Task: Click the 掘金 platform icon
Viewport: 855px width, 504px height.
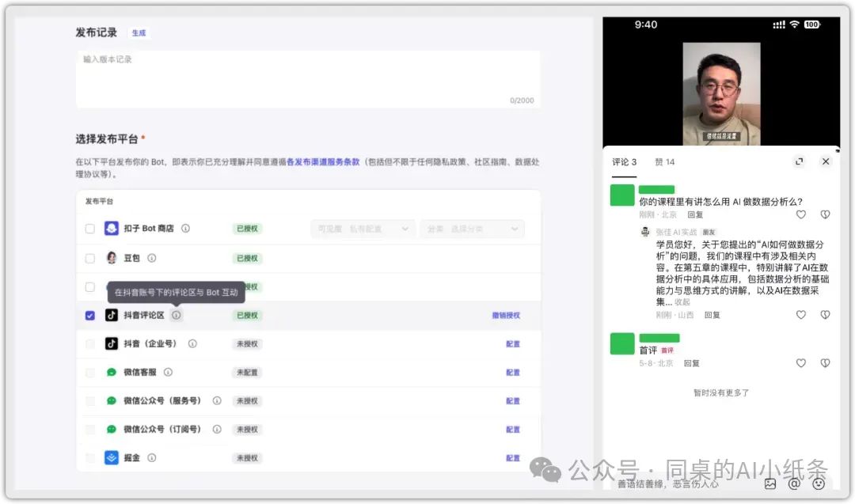Action: click(x=112, y=457)
